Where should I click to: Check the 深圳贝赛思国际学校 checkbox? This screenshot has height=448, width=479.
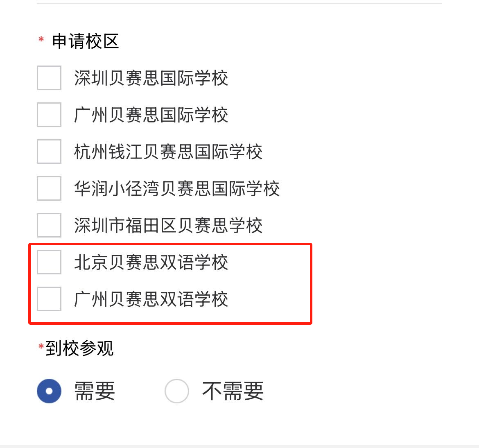click(x=49, y=78)
